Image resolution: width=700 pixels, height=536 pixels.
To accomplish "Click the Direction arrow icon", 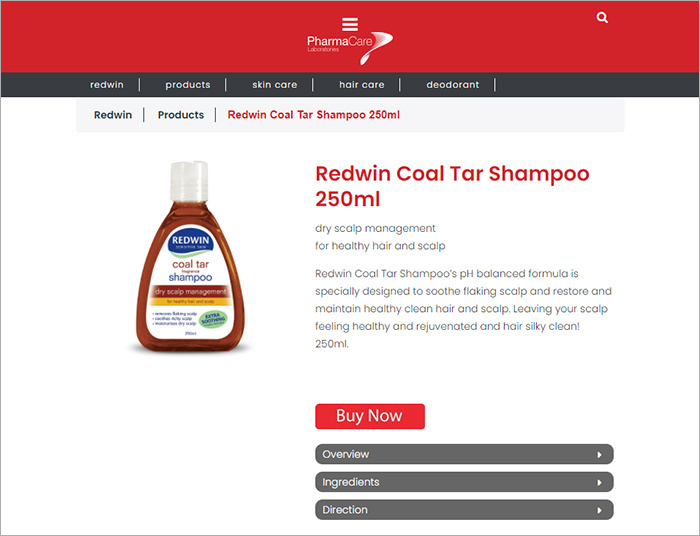I will point(599,510).
